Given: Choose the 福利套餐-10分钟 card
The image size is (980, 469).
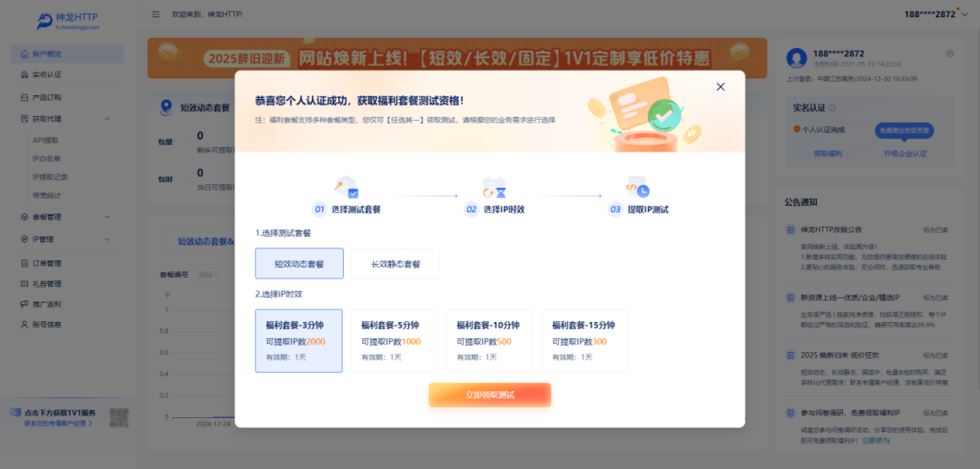Looking at the screenshot, I should tap(489, 341).
